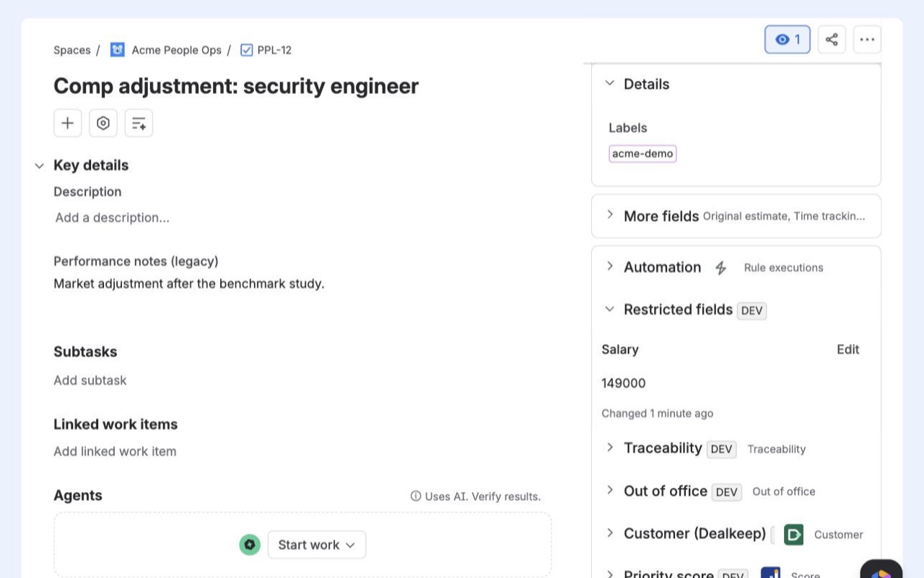Toggle the watch eye button
Image resolution: width=924 pixels, height=578 pixels.
(x=788, y=40)
